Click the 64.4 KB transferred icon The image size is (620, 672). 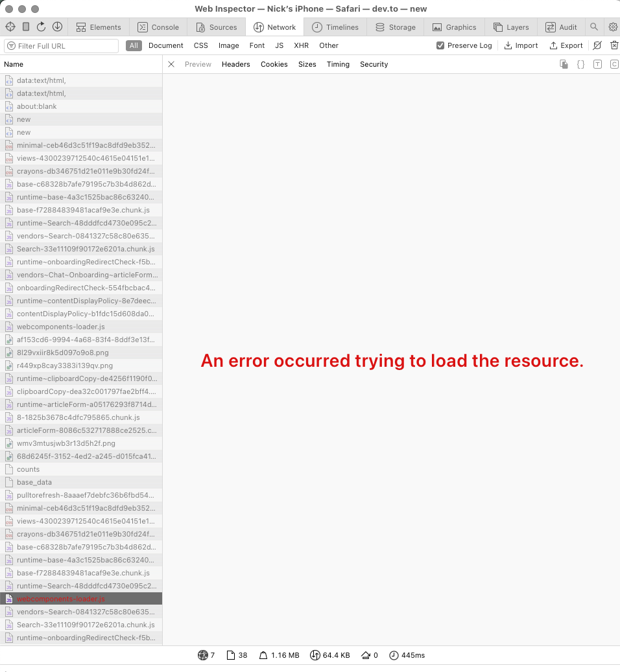[315, 655]
